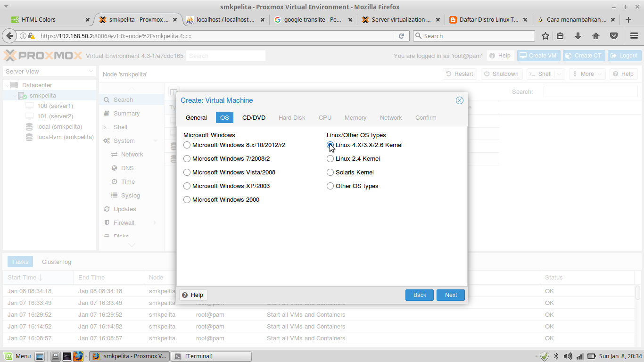Switch to the General tab in wizard
The width and height of the screenshot is (644, 362).
(196, 117)
